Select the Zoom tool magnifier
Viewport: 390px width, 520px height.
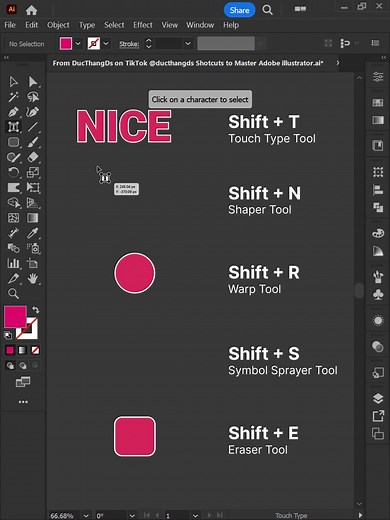pyautogui.click(x=13, y=293)
